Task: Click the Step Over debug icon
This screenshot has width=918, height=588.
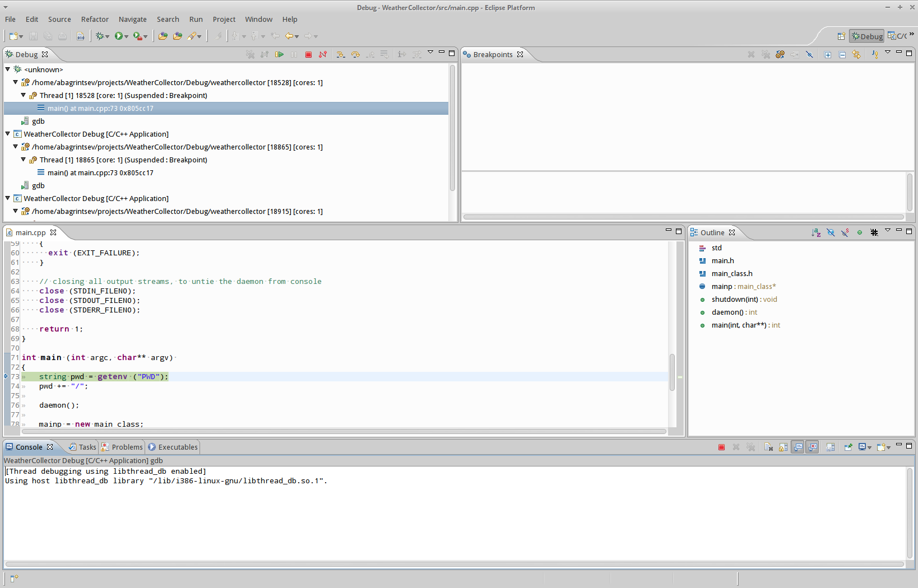Action: click(x=355, y=54)
